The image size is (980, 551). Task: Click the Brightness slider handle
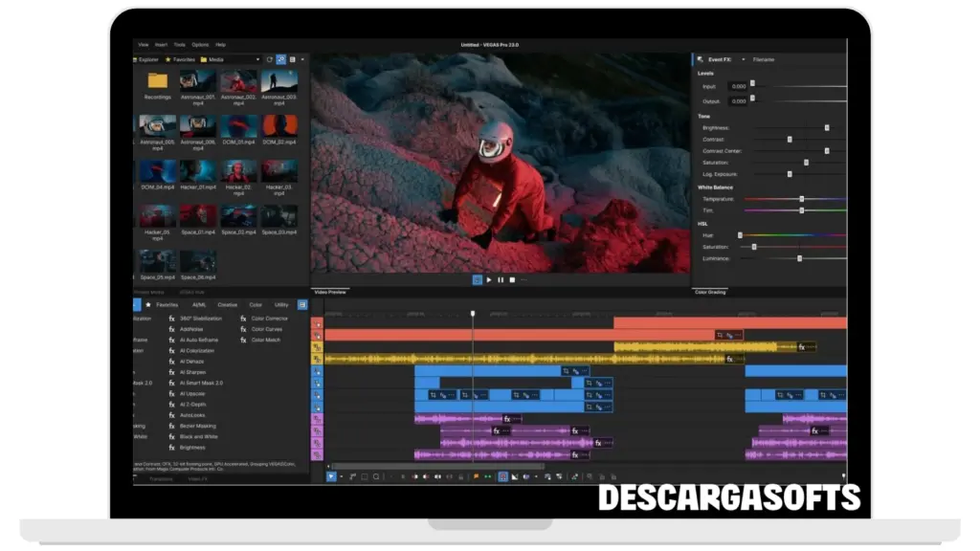(x=827, y=127)
